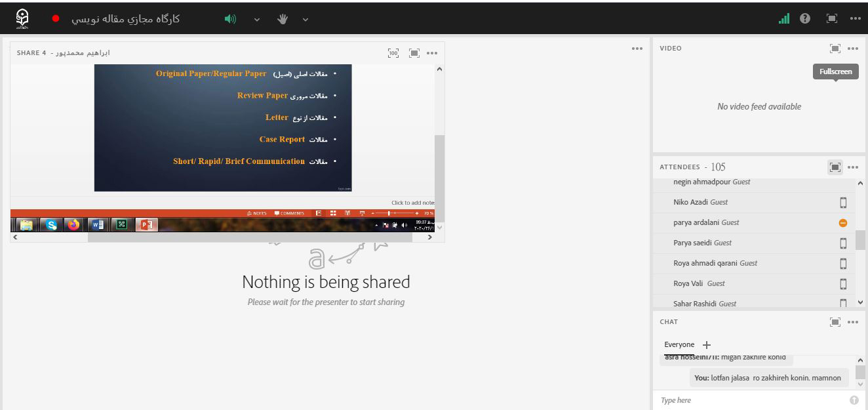Mute the meeting speaker audio

tap(230, 19)
